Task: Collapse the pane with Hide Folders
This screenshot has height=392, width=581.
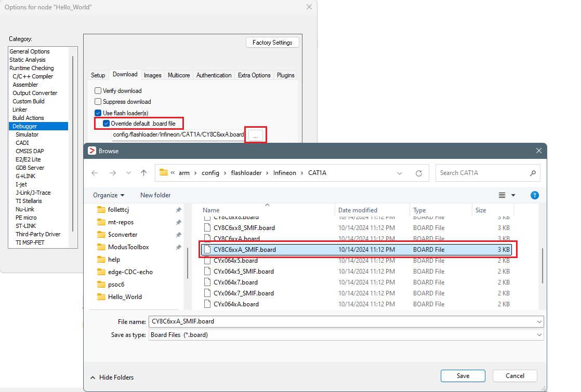Action: [112, 377]
